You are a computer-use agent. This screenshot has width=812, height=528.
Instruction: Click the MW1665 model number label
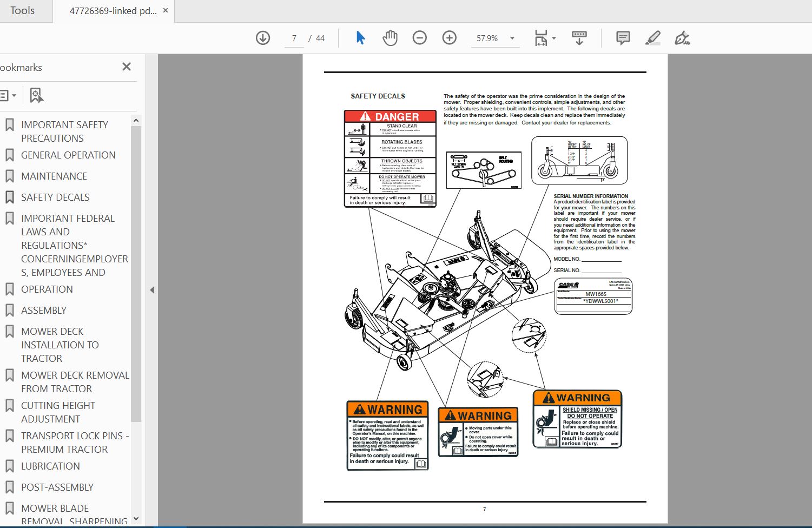[x=596, y=294]
